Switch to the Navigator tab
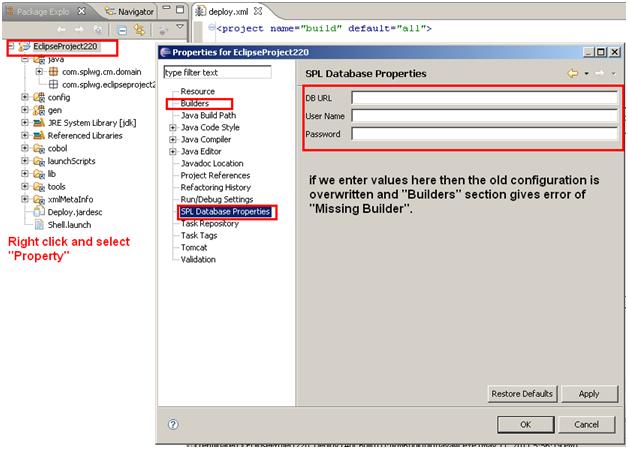The image size is (628, 449). 129,12
